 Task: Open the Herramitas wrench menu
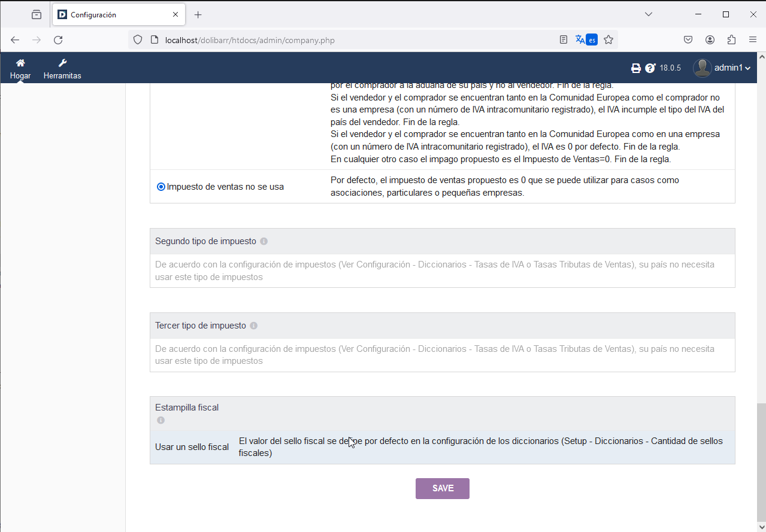(62, 63)
